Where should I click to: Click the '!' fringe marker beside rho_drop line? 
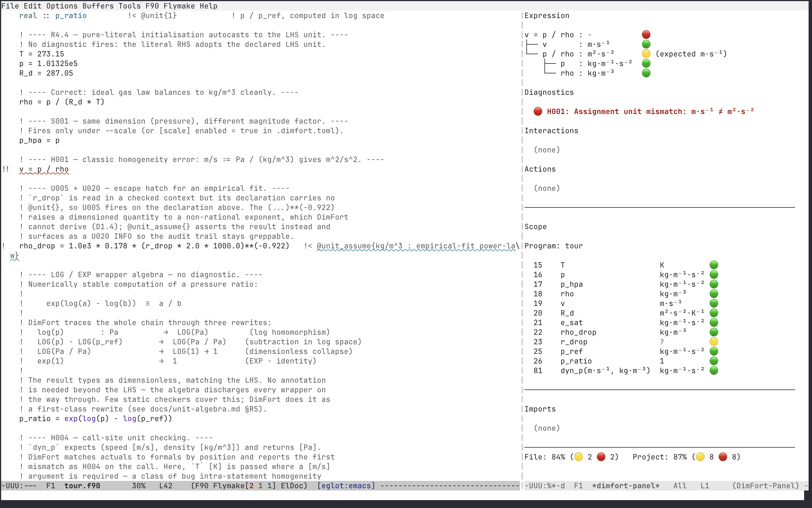tap(4, 246)
